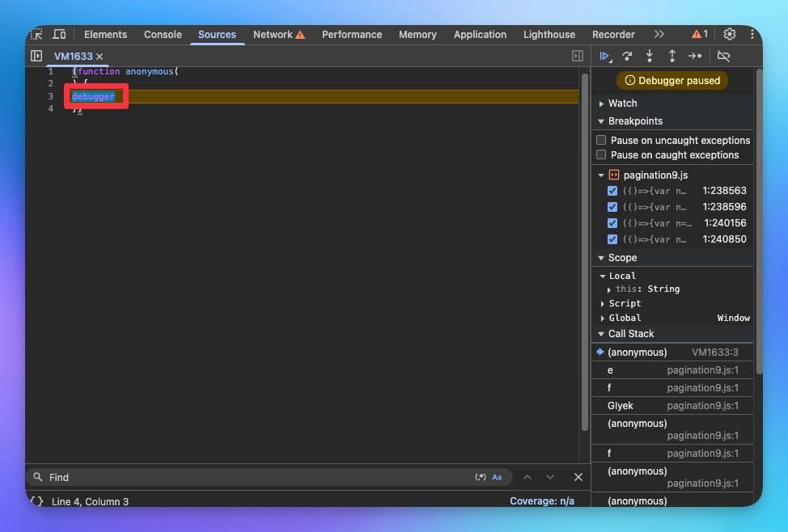Viewport: 788px width, 532px height.
Task: Open the Lighthouse tab
Action: pyautogui.click(x=549, y=34)
